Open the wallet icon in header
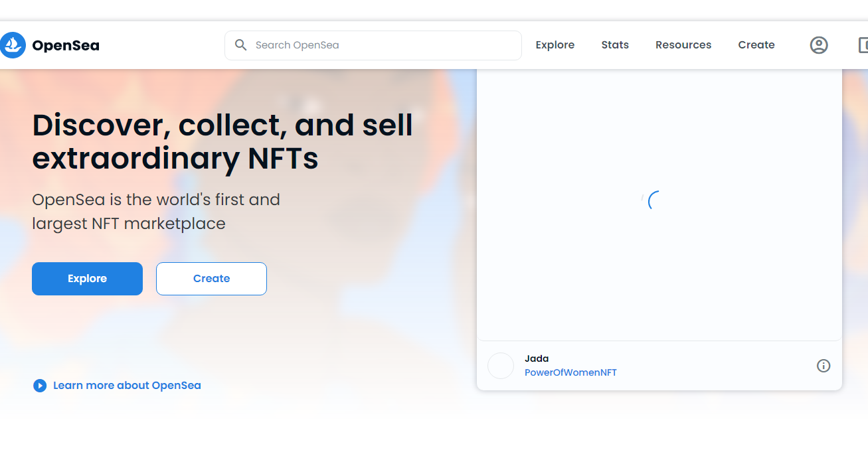The height and width of the screenshot is (464, 868). click(x=863, y=45)
